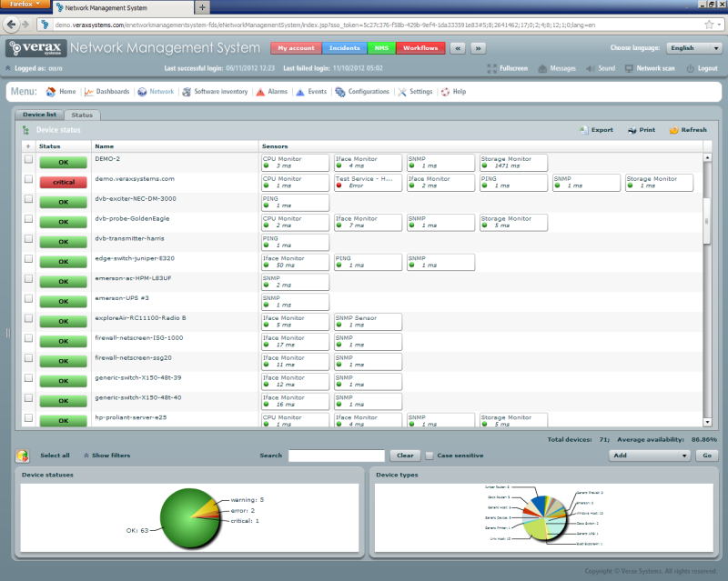Screen dimensions: 728x581
Task: Click the critical status button
Action: pyautogui.click(x=64, y=183)
